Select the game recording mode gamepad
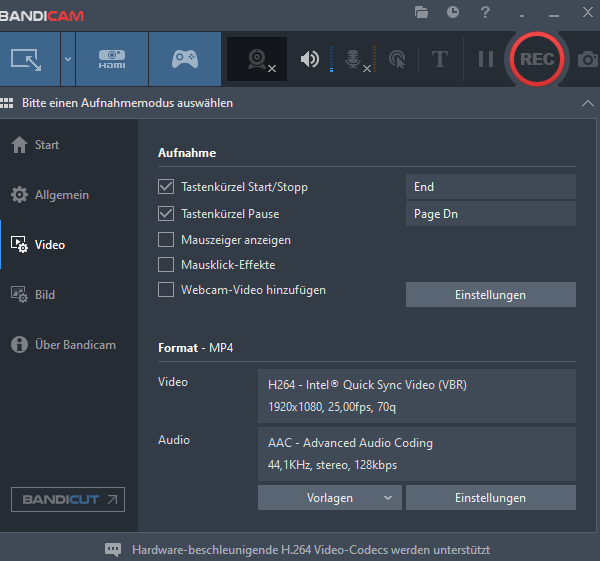 point(185,59)
